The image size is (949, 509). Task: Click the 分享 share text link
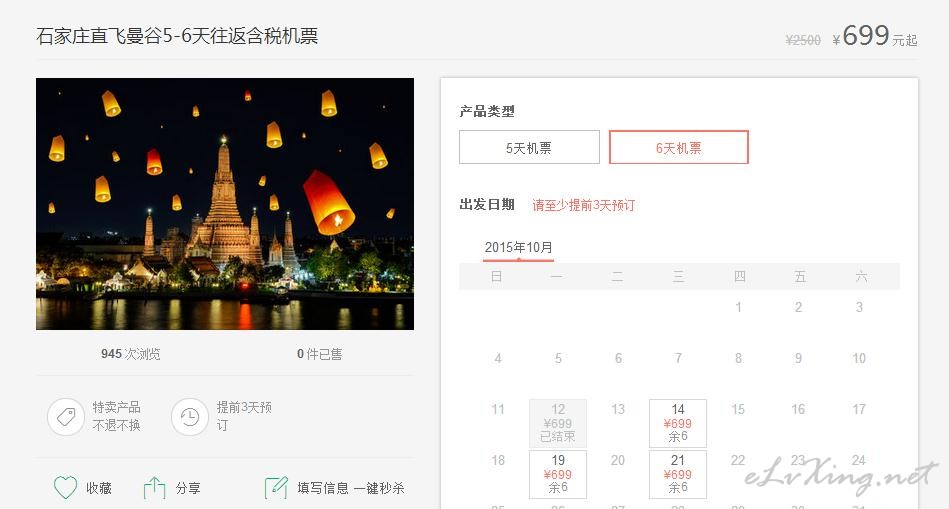coord(188,488)
